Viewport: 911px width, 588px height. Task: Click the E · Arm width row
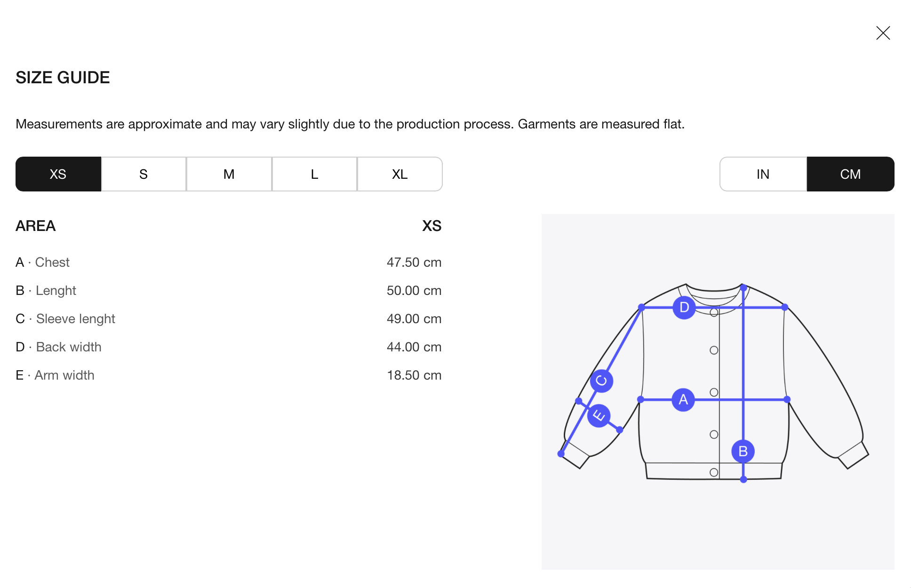pos(229,375)
